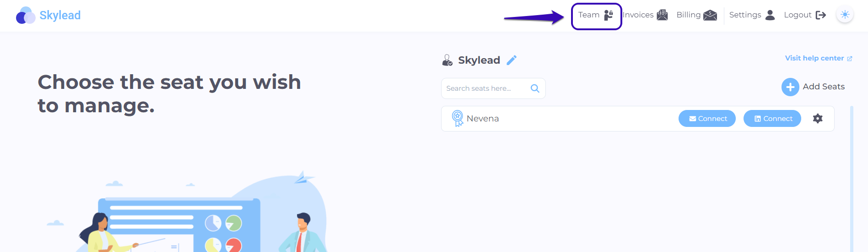Click the search magnifier icon
868x252 pixels.
pos(535,88)
